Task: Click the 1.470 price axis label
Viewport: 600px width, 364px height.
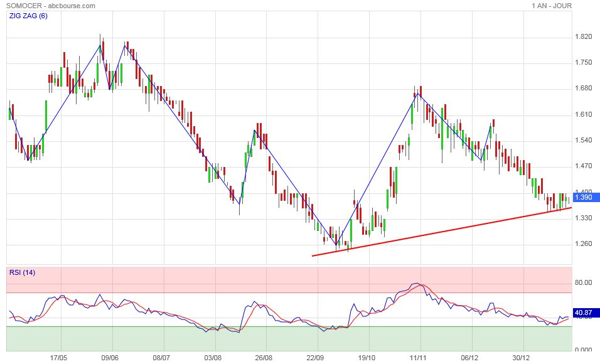Action: click(x=584, y=166)
